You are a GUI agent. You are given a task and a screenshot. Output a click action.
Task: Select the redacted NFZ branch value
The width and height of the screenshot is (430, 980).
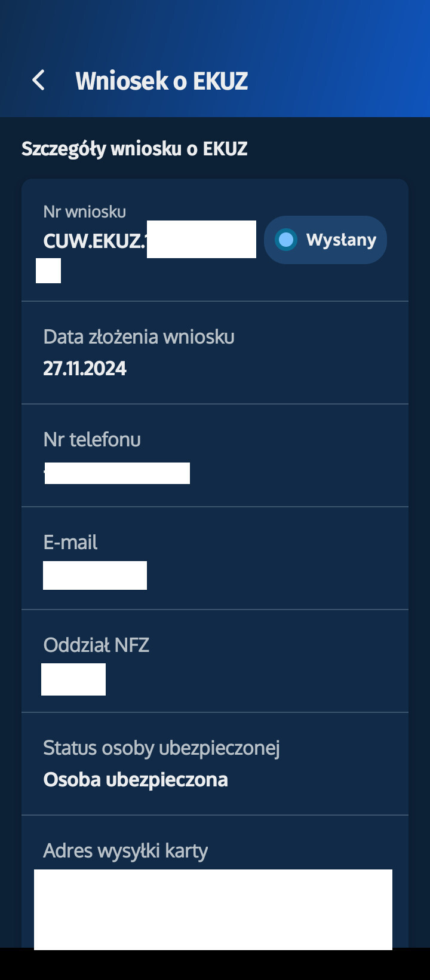click(x=73, y=679)
